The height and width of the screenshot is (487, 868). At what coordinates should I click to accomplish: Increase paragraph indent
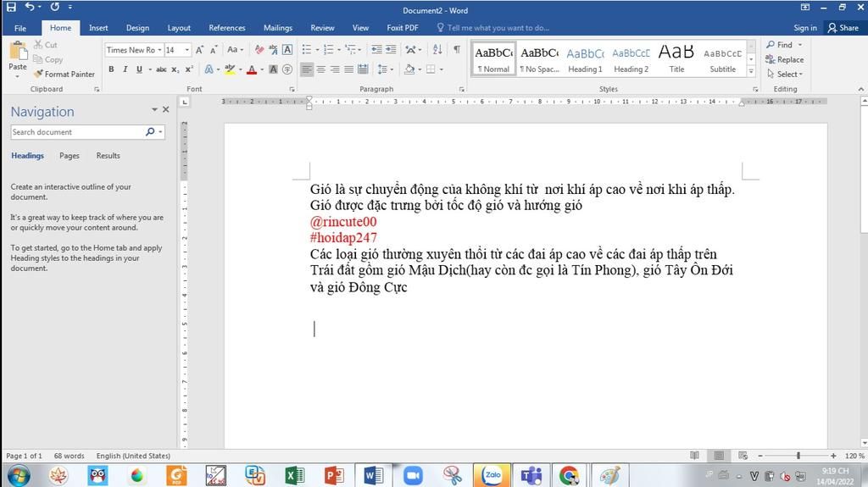391,50
